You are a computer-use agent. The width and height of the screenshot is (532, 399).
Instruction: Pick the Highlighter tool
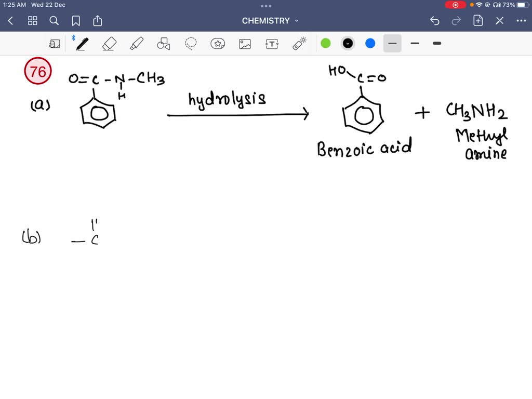(x=136, y=44)
